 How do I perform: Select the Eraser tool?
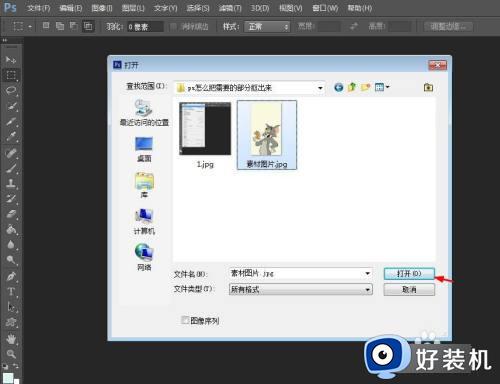tap(11, 214)
